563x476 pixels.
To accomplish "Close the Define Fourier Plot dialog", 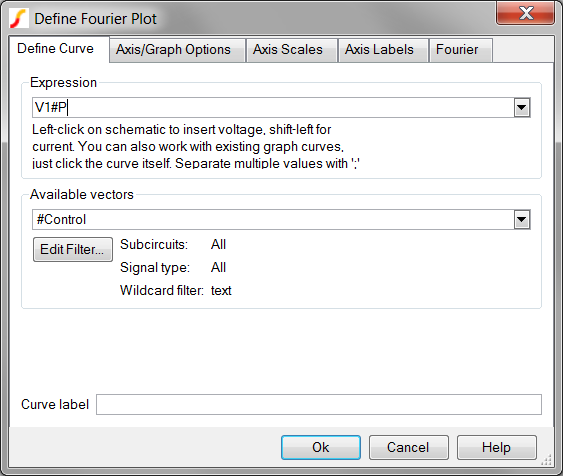I will [525, 13].
